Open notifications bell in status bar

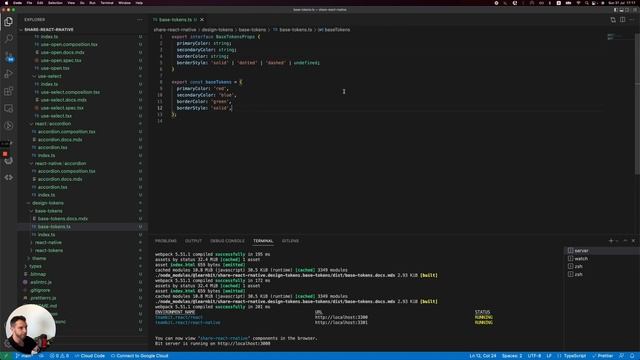click(x=632, y=356)
